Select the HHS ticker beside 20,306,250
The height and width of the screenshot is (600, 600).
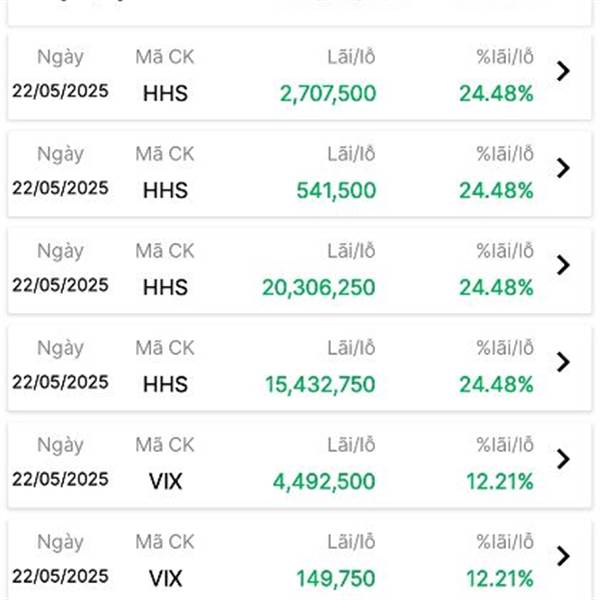pyautogui.click(x=165, y=288)
